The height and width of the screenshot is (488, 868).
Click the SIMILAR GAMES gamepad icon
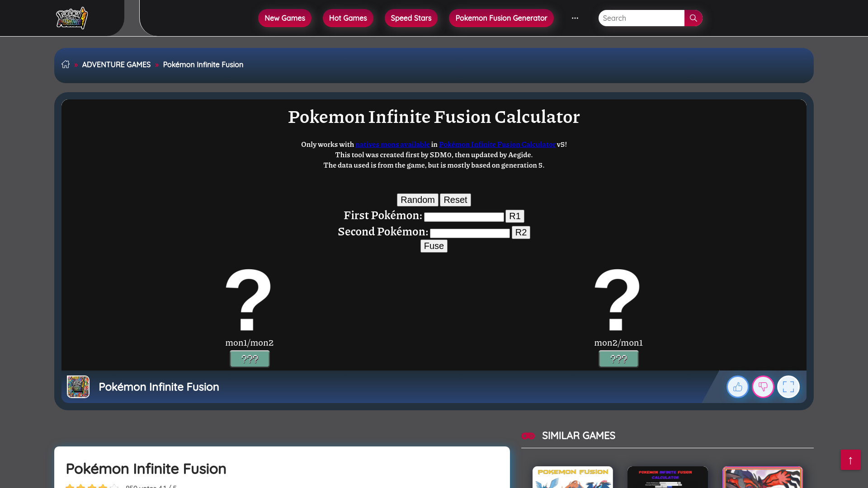pos(528,436)
